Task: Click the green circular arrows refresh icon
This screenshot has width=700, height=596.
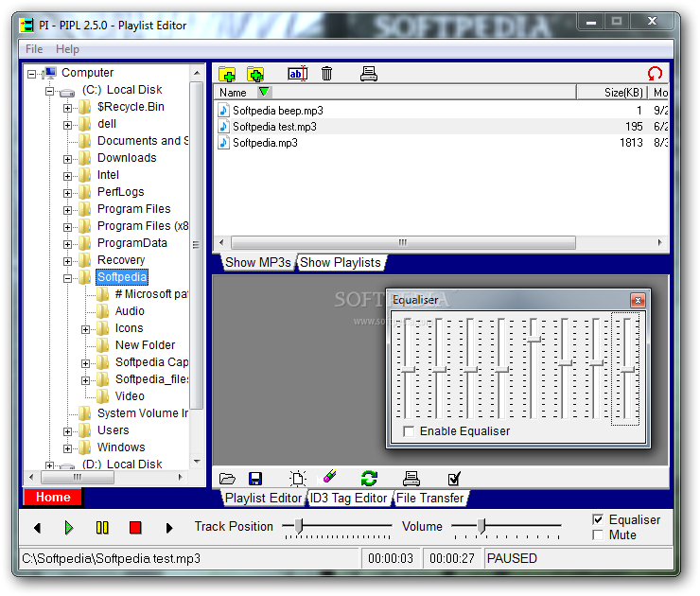Action: point(369,479)
